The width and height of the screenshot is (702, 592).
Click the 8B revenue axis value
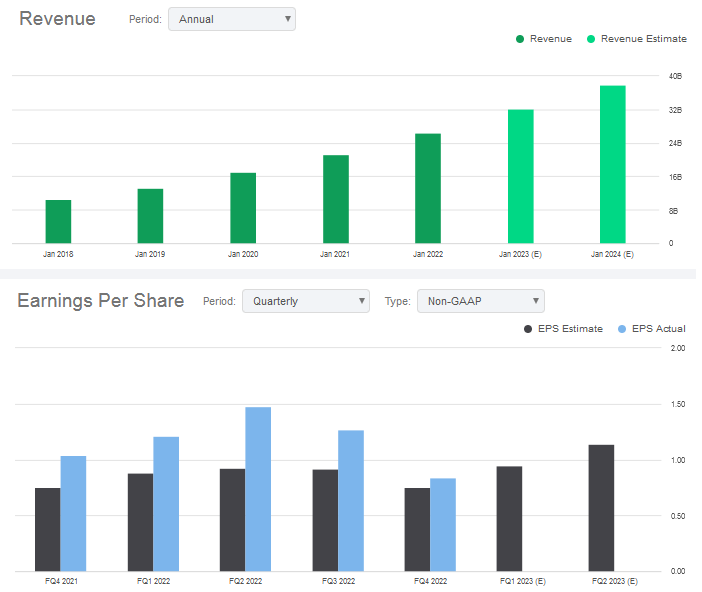pyautogui.click(x=673, y=211)
